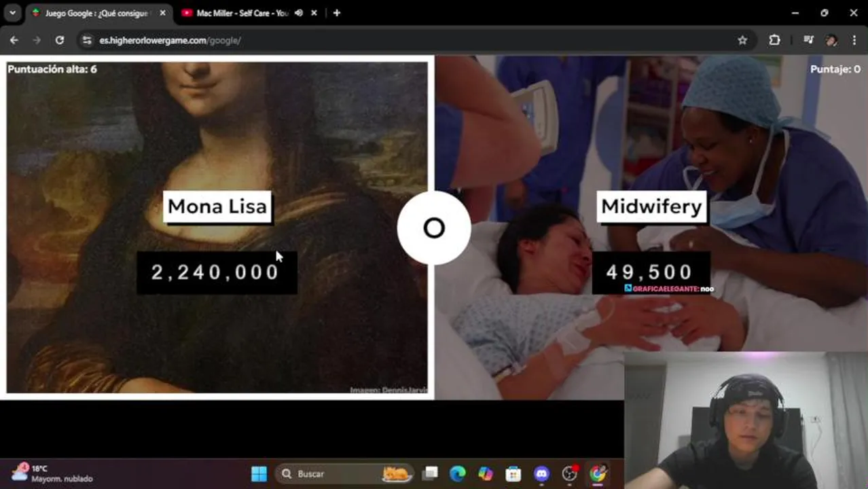
Task: Click the Buscar taskbar search box
Action: click(x=344, y=473)
